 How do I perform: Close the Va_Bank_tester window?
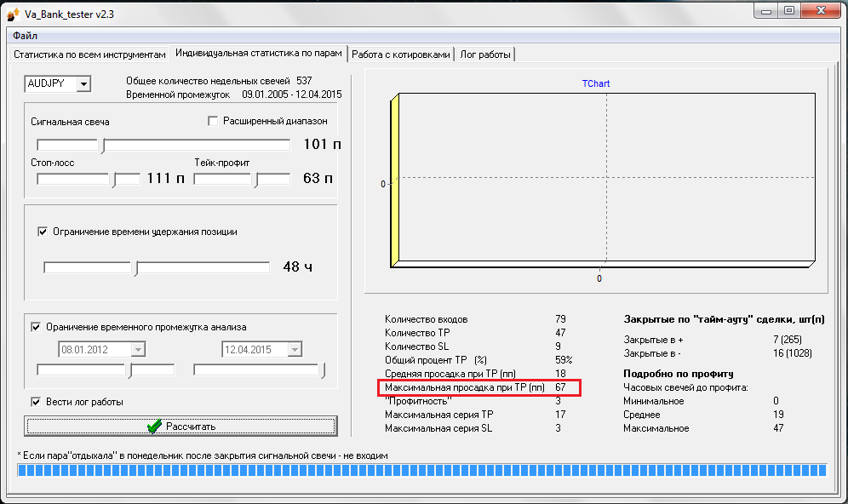click(x=821, y=11)
